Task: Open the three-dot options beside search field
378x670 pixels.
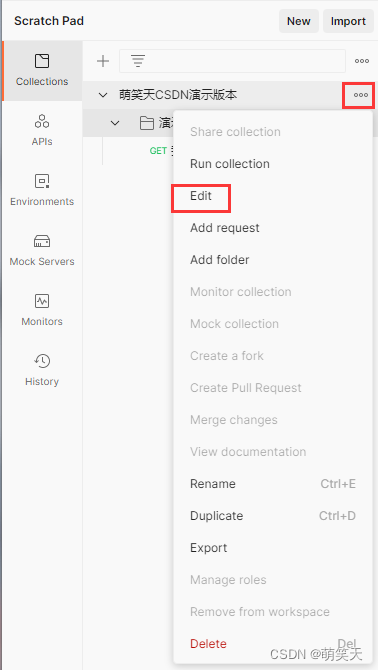Action: click(x=362, y=61)
